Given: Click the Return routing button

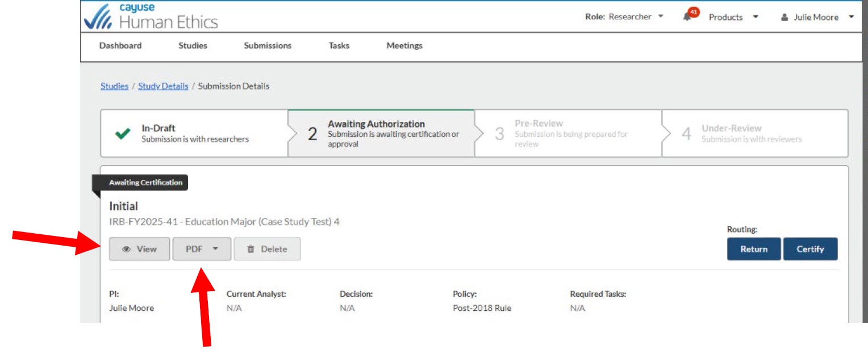Looking at the screenshot, I should [754, 249].
